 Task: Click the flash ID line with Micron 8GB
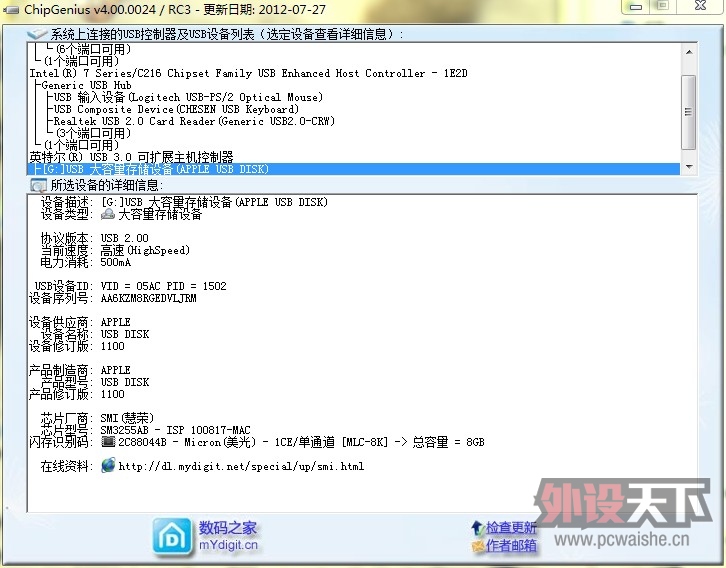pos(301,442)
